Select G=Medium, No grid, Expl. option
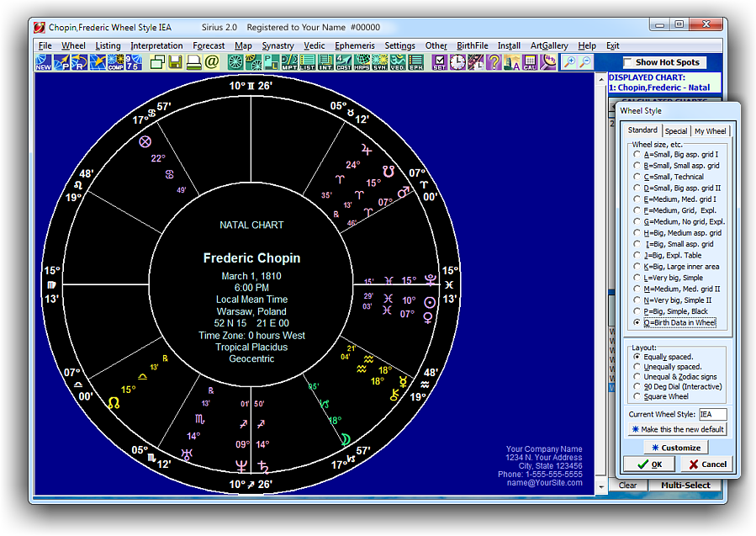Viewport: 756px width, 536px height. pyautogui.click(x=637, y=221)
